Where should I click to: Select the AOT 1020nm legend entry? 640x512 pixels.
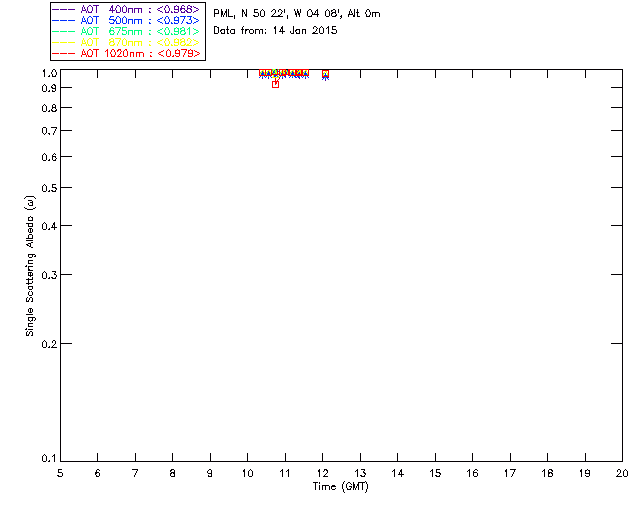(x=126, y=53)
